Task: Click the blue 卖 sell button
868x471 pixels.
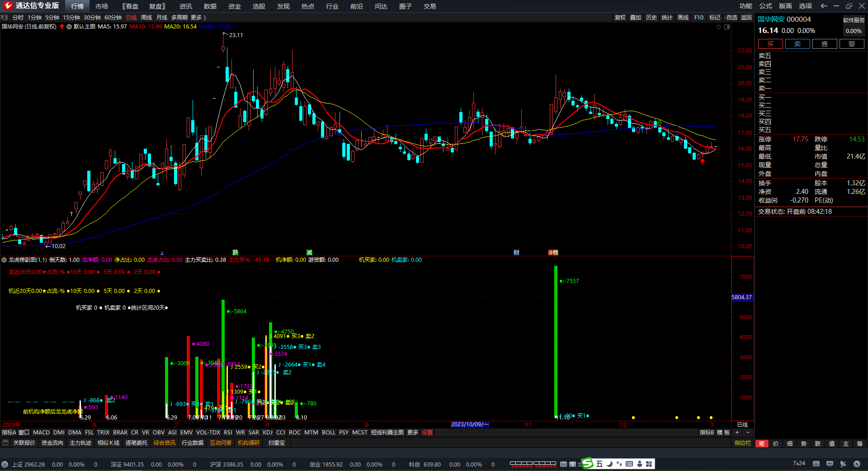Action: (x=797, y=44)
